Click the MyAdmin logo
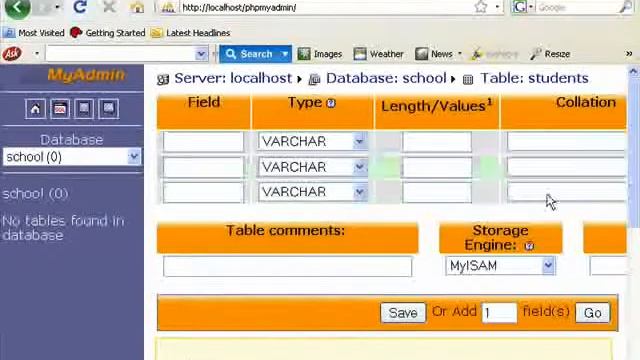The image size is (640, 360). [x=86, y=75]
